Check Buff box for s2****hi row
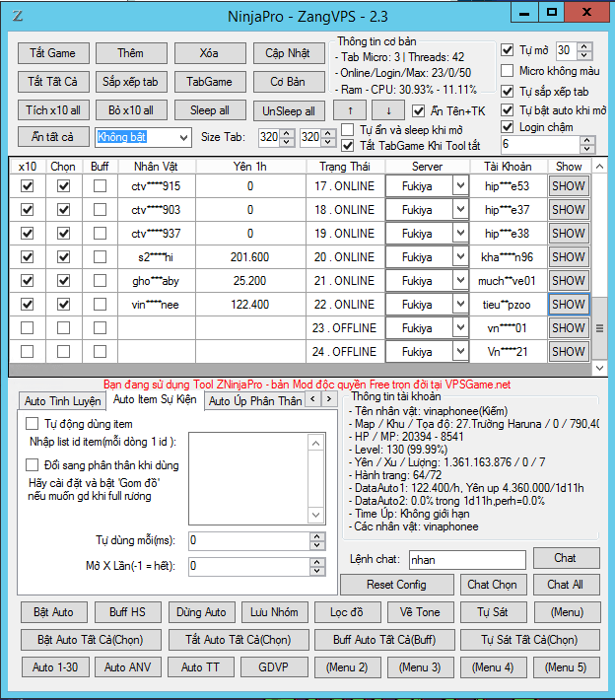 100,256
